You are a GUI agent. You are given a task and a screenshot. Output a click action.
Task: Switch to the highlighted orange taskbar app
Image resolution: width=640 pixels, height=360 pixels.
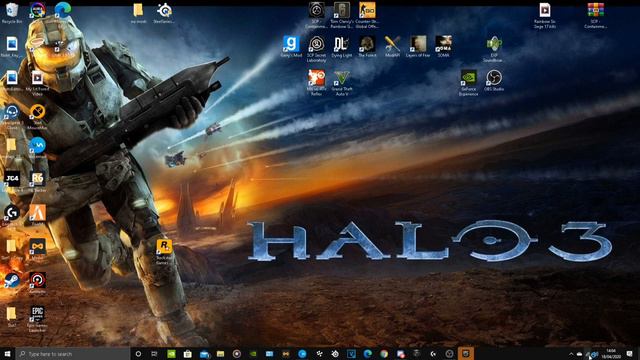(x=466, y=353)
